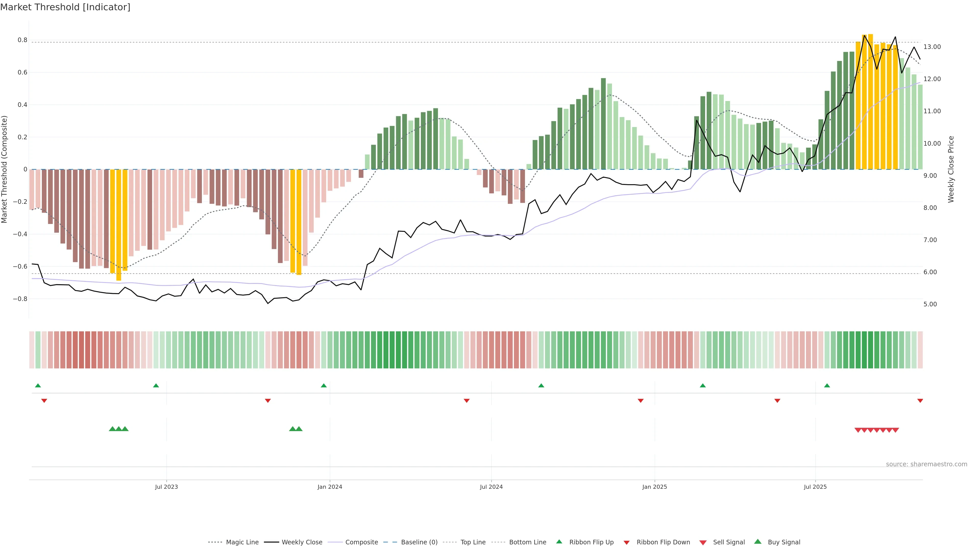Toggle Weekly Close in the legend
The width and height of the screenshot is (980, 551).
click(302, 542)
